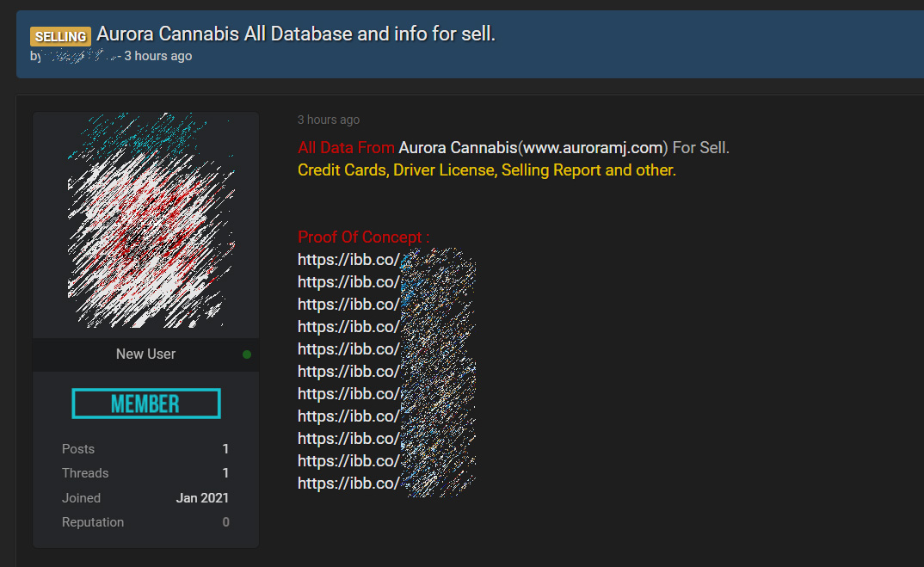Open the Aurora Cannabis All Database thread title

point(296,34)
